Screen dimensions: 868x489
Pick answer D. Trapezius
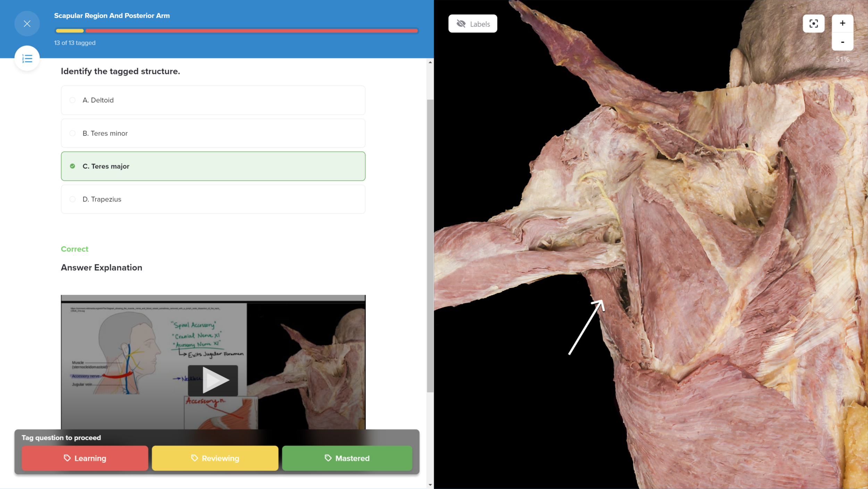click(x=213, y=199)
